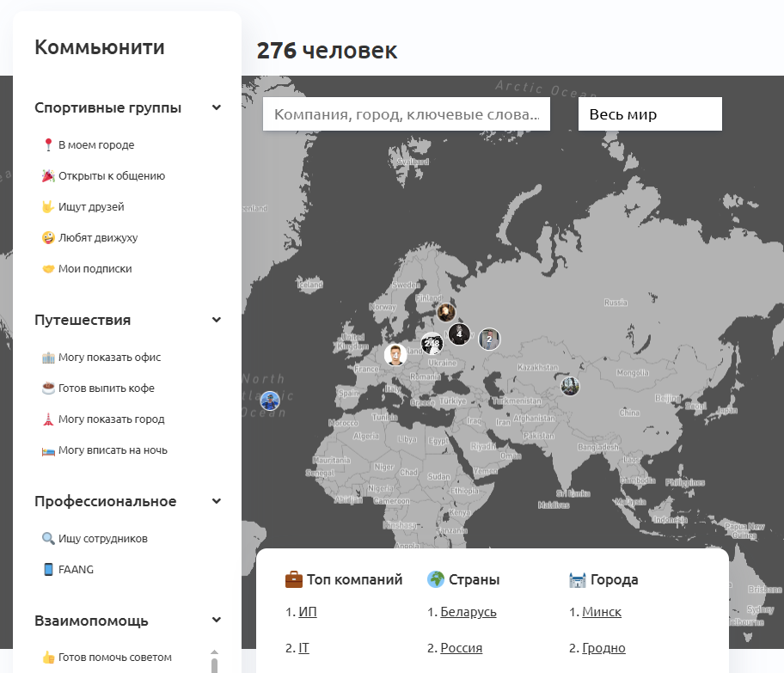Open the "Беларусь" country link

click(x=469, y=613)
